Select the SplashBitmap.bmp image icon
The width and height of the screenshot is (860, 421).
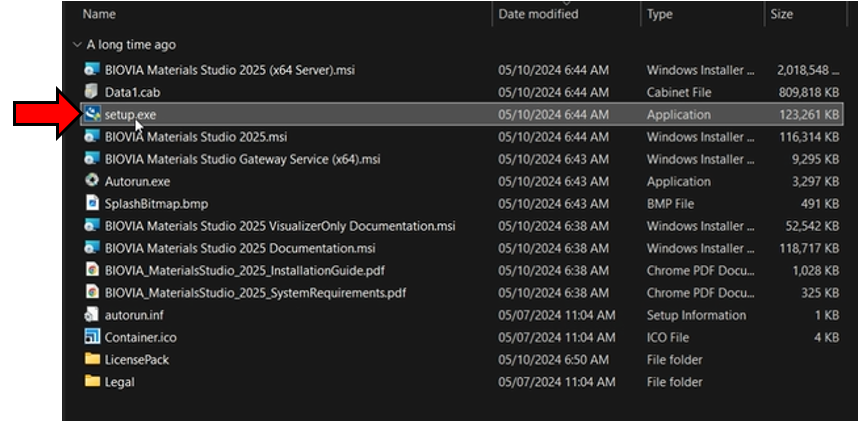[92, 204]
